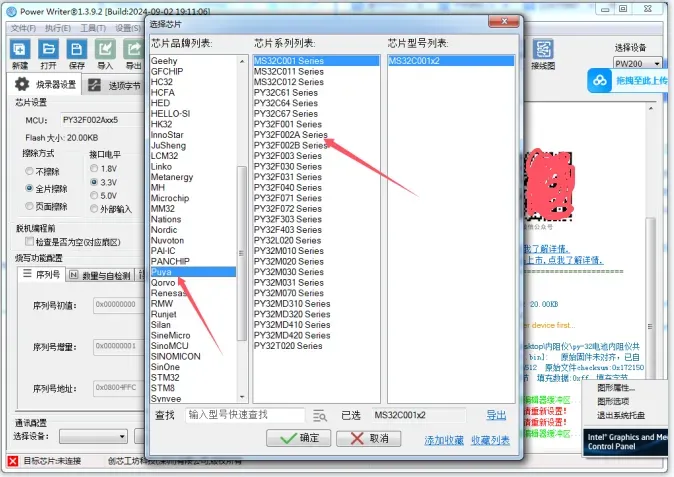Click Graphics Options in context menu
This screenshot has height=477, width=674.
tap(613, 401)
